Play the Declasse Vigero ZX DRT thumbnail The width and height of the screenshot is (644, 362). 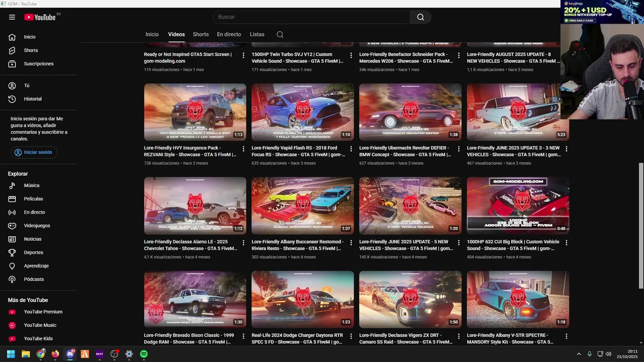point(410,300)
